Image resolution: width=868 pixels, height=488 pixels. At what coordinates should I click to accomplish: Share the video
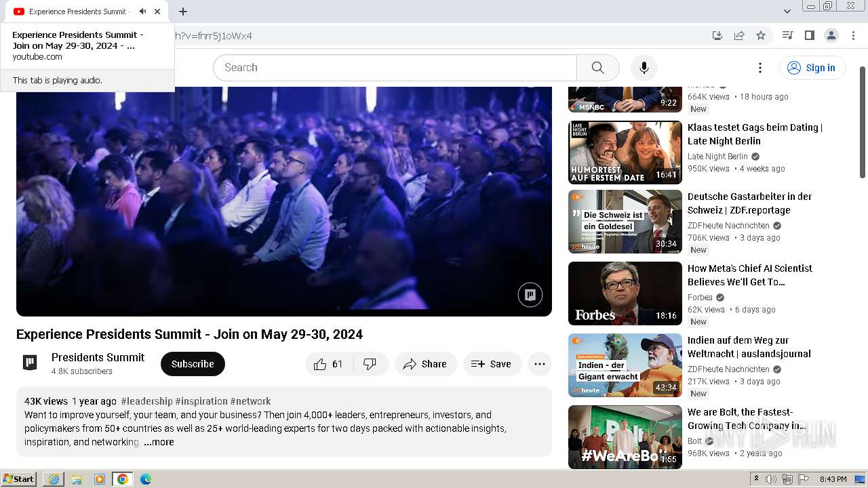[425, 364]
